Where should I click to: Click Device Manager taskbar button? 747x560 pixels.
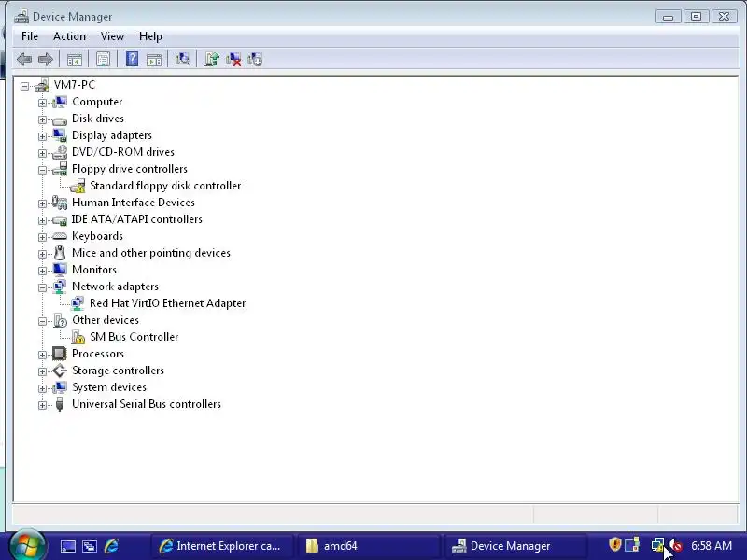[515, 546]
